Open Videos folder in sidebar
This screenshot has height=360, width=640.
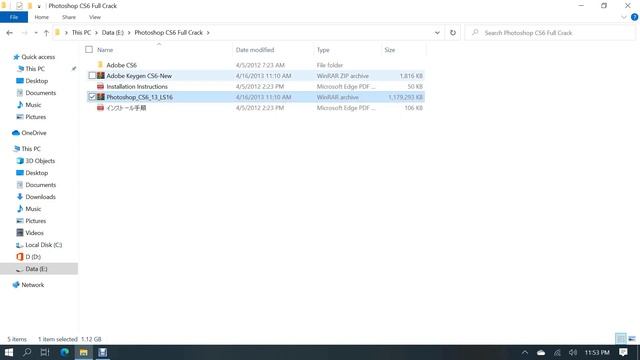tap(34, 233)
